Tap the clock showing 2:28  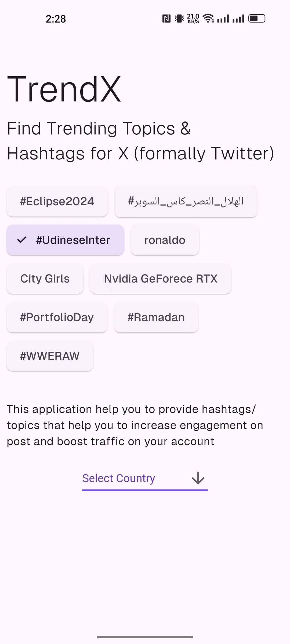[x=56, y=19]
